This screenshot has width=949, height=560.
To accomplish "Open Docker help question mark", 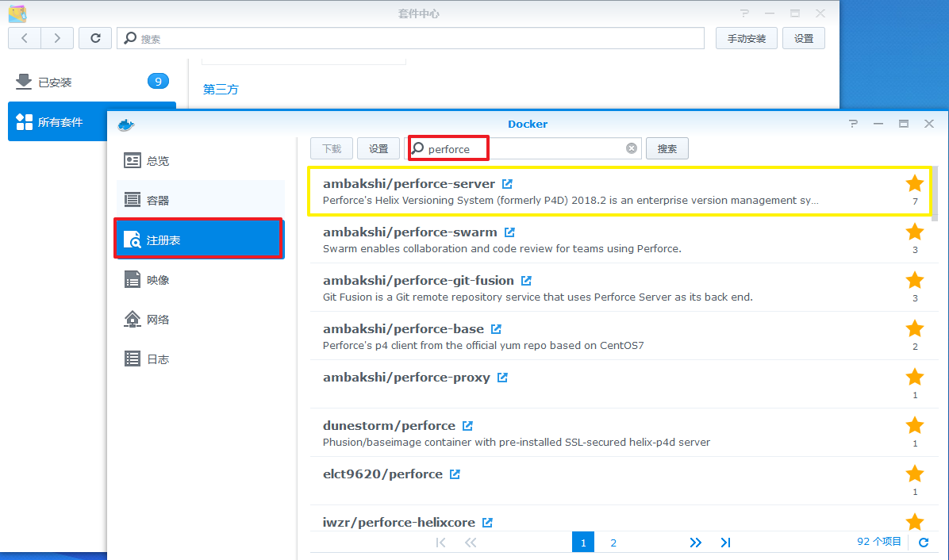I will (x=853, y=124).
